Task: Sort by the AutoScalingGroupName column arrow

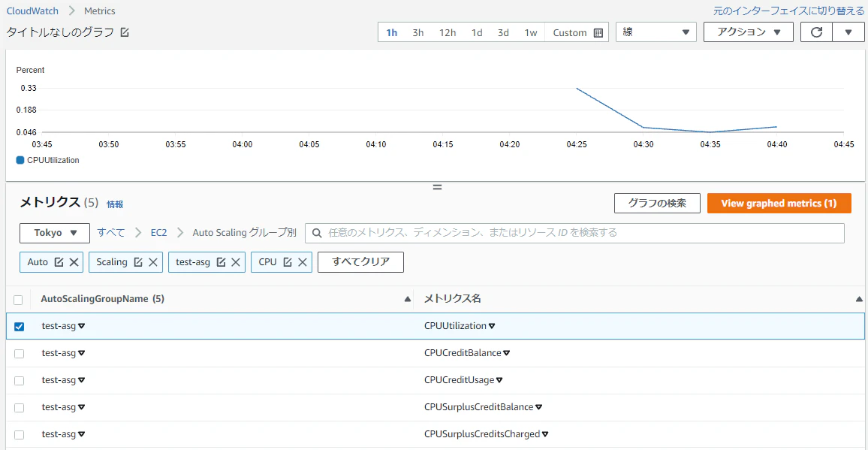Action: (x=408, y=299)
